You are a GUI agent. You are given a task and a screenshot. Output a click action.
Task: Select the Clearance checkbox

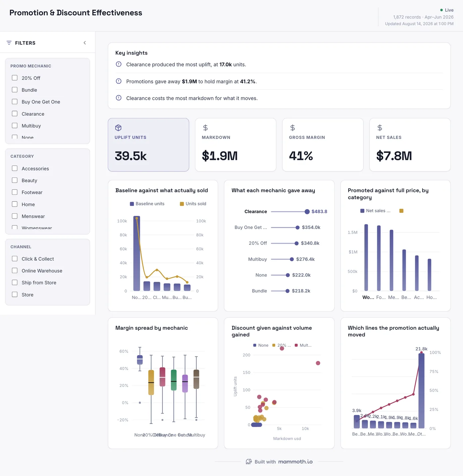coord(15,114)
